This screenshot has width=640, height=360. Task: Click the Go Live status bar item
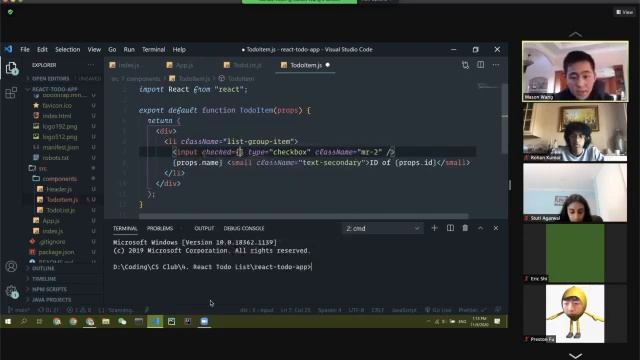pyautogui.click(x=438, y=310)
